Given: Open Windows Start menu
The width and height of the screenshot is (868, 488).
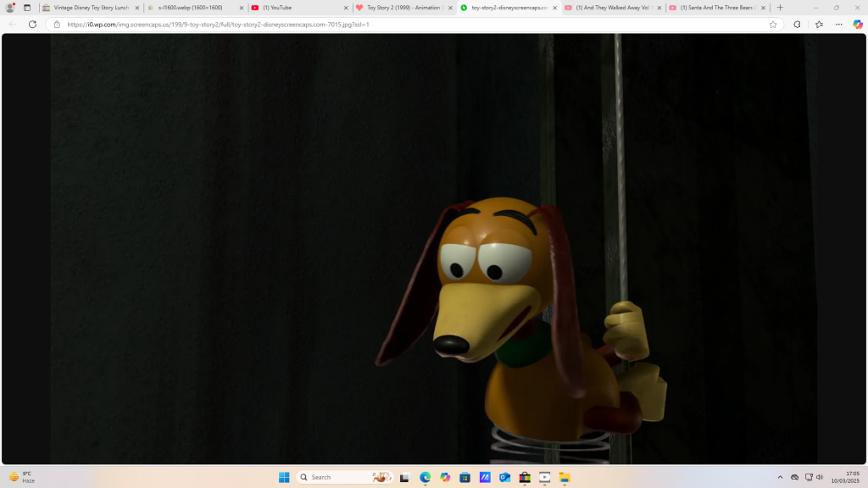Looking at the screenshot, I should coord(284,477).
